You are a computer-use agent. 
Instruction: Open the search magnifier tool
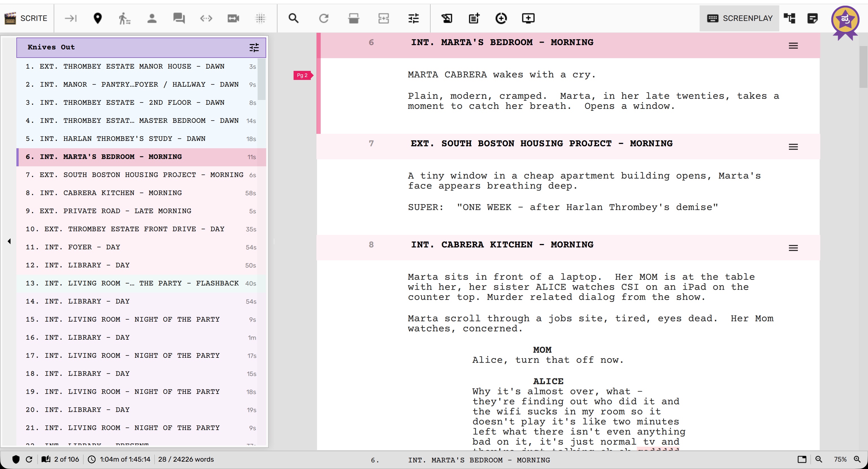[294, 18]
